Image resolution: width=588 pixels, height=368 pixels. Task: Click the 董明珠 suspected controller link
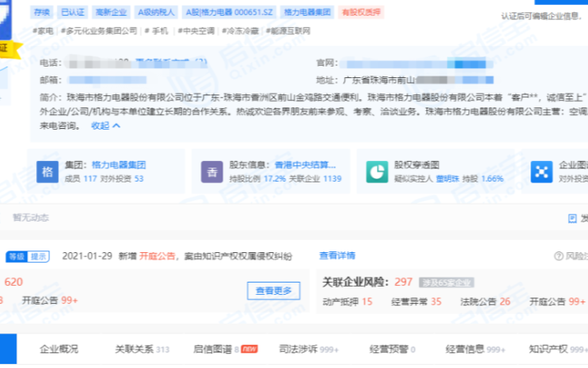(x=447, y=179)
